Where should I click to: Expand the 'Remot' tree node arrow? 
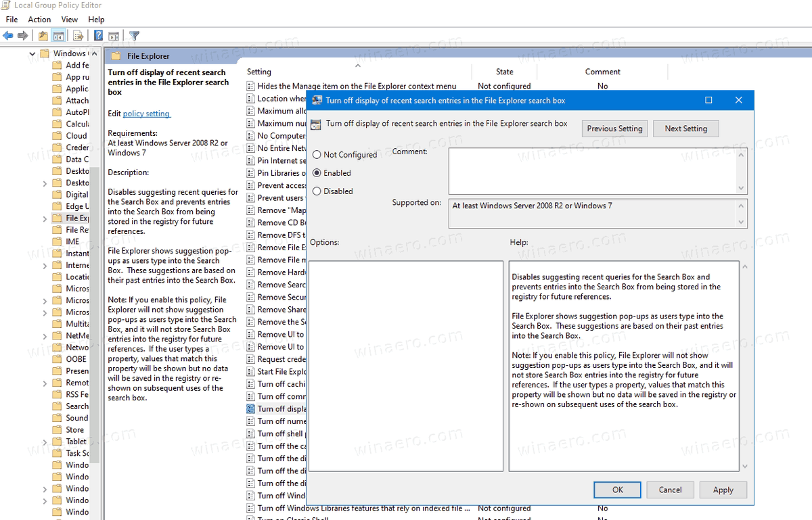point(45,383)
